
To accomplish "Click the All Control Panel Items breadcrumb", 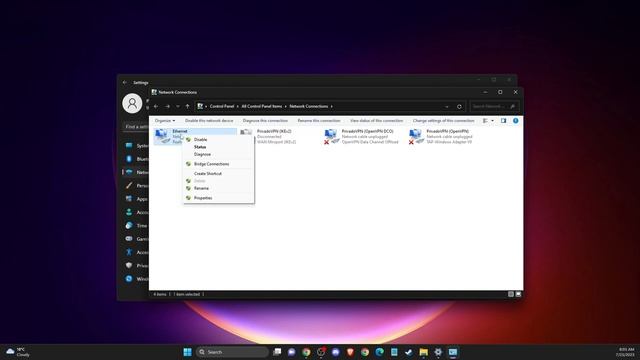I will coord(262,107).
